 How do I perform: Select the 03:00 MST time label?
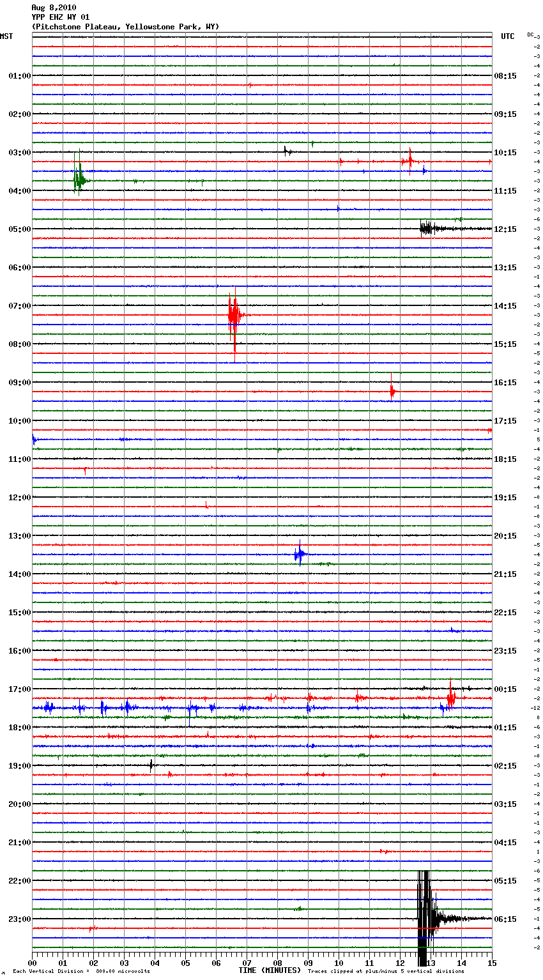click(x=20, y=153)
